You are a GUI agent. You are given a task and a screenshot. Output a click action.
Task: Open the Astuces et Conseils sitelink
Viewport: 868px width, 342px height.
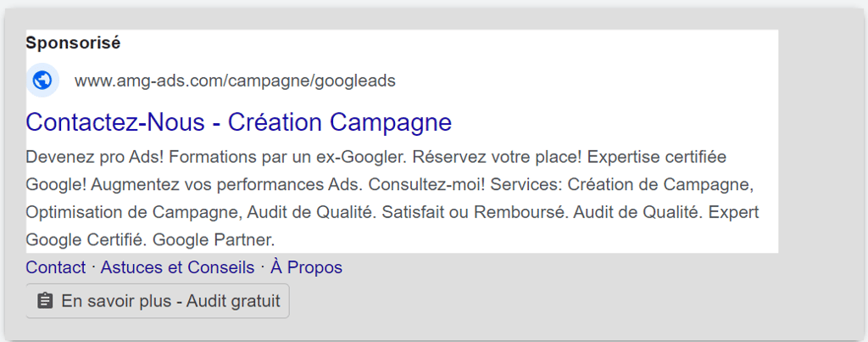[x=177, y=267]
